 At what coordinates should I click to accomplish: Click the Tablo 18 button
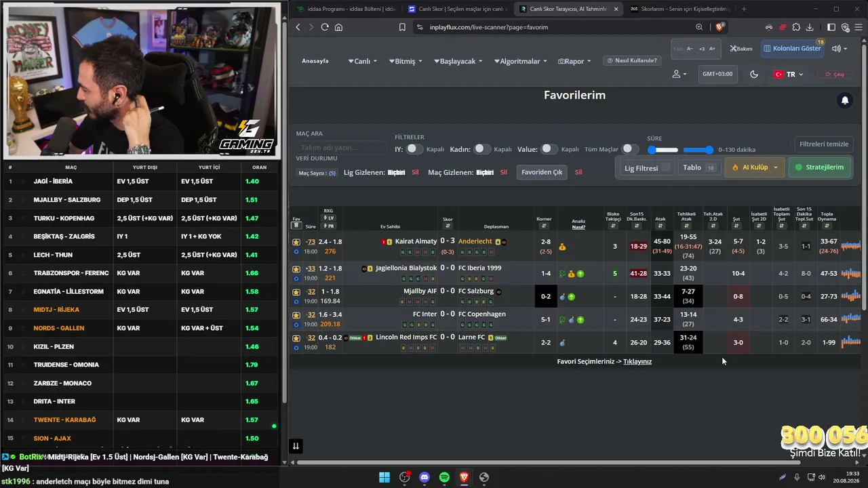click(698, 167)
